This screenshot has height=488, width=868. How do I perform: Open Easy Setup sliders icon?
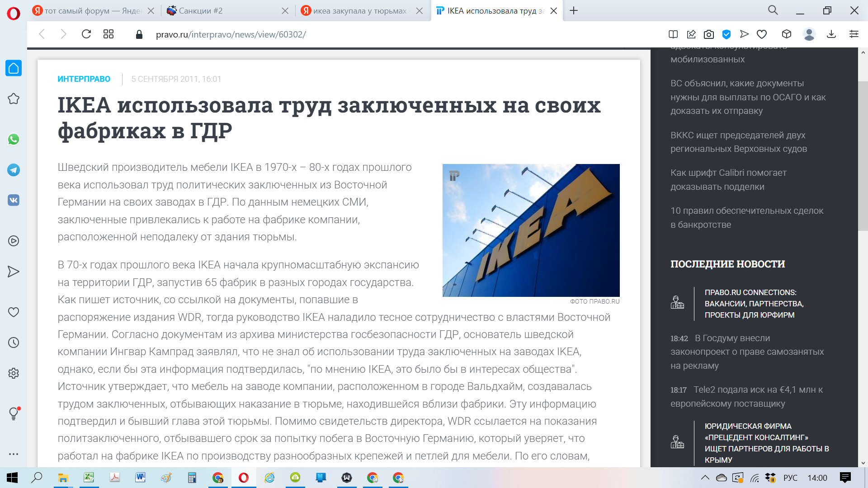[x=854, y=34]
